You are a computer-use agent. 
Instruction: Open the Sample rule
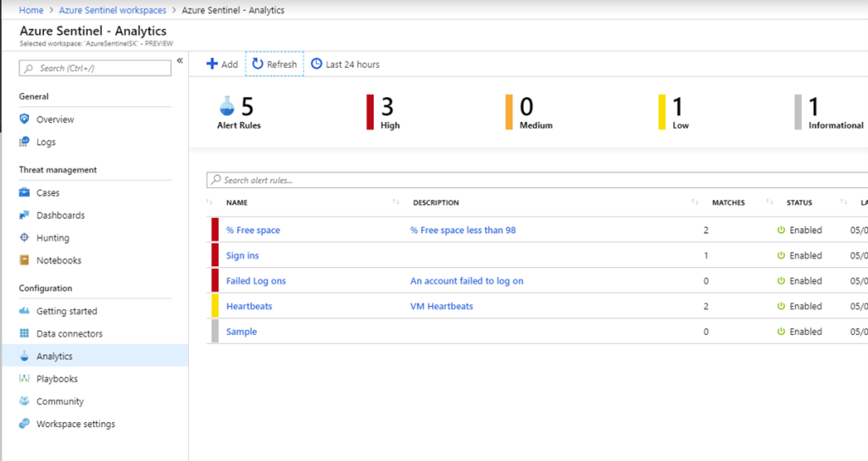coord(242,331)
